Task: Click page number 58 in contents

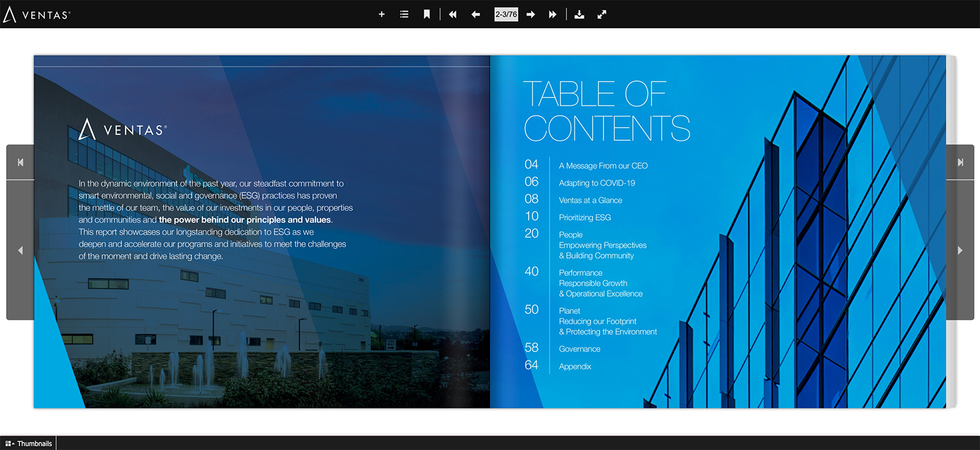Action: 532,347
